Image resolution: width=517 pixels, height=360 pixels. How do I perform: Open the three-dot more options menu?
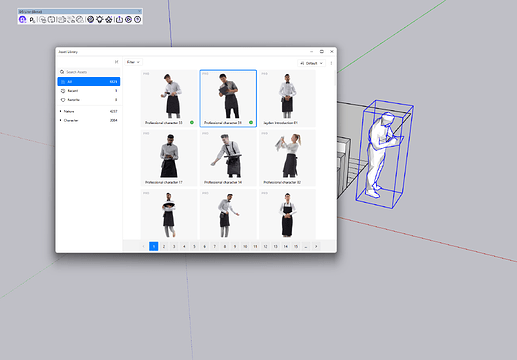(331, 63)
